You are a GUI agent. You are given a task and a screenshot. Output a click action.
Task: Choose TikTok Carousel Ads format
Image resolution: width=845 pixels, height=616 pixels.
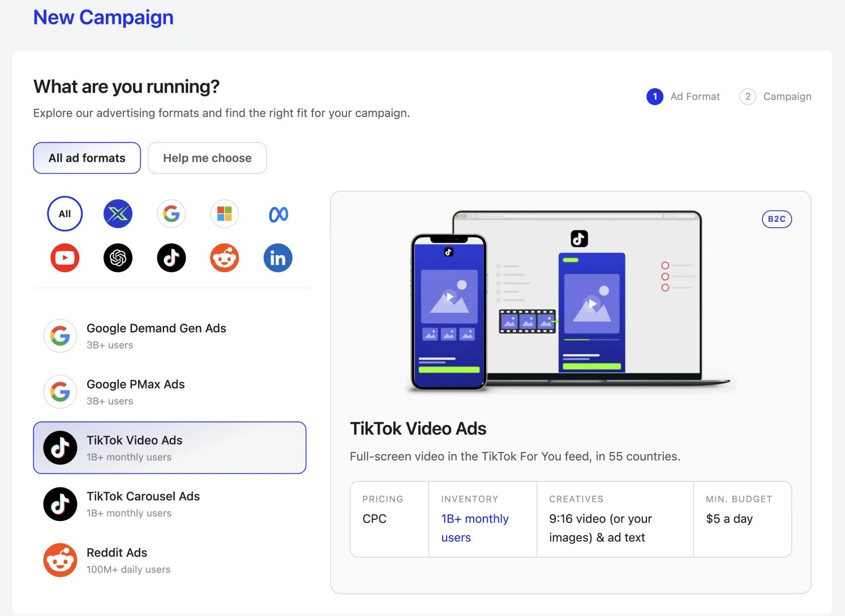click(170, 504)
